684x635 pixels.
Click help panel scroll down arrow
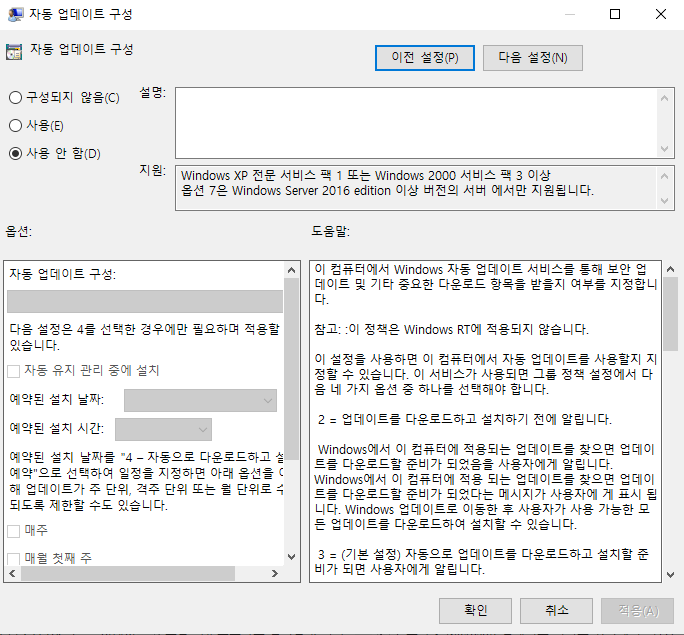pyautogui.click(x=670, y=575)
